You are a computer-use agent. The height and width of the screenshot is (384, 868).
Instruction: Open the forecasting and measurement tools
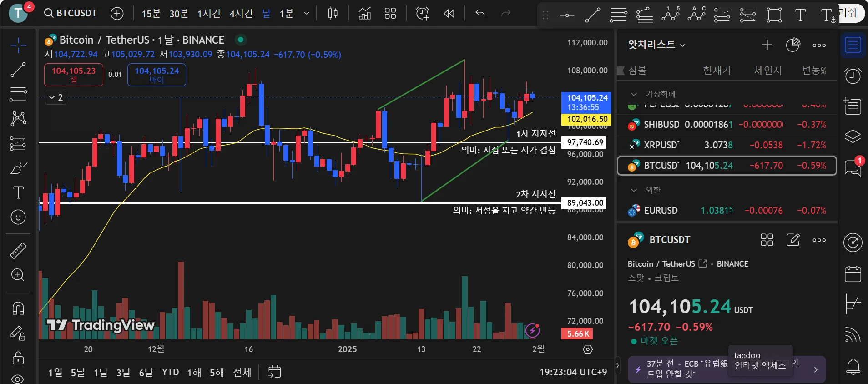coord(18,143)
